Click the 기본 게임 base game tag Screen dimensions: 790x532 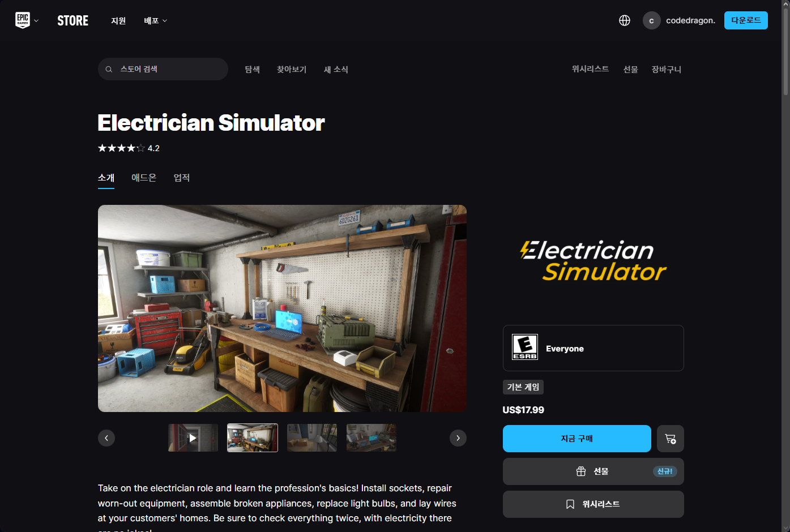[523, 387]
